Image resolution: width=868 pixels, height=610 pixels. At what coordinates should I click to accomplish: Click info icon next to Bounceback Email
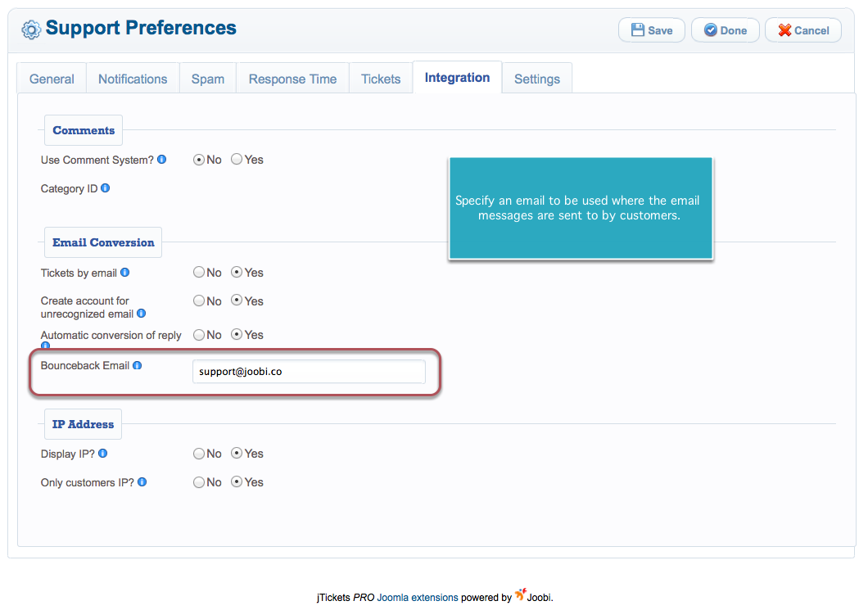(x=137, y=365)
